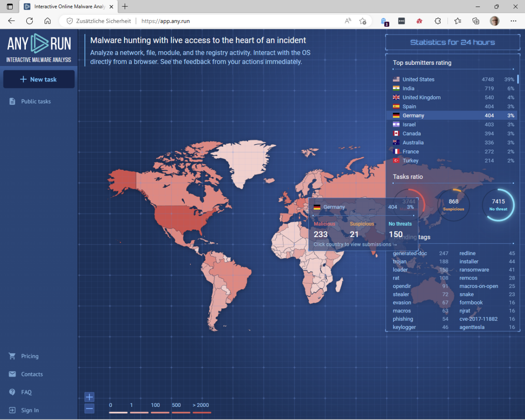Image resolution: width=525 pixels, height=420 pixels.
Task: Click the cve-2017-11882 trending tag
Action: (479, 319)
